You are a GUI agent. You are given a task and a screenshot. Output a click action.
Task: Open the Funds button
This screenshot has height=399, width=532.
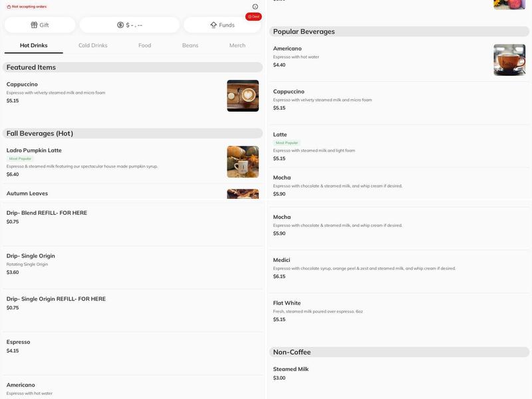click(x=222, y=25)
